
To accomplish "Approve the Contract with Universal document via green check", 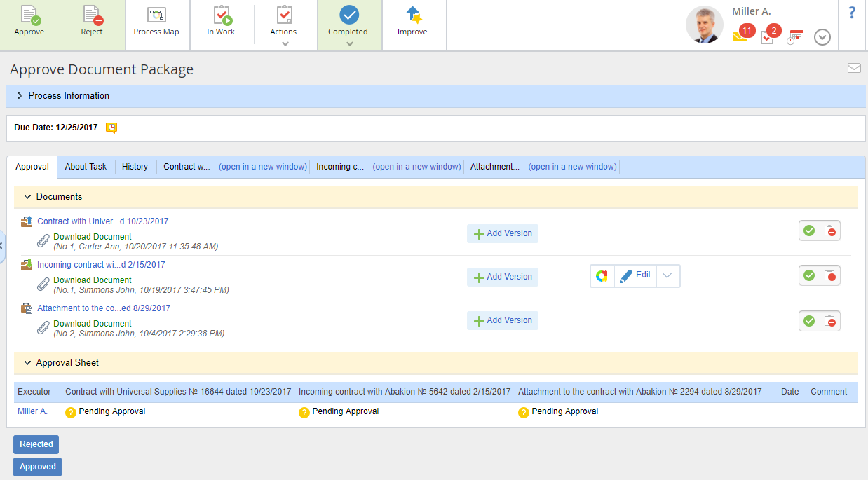I will tap(809, 231).
